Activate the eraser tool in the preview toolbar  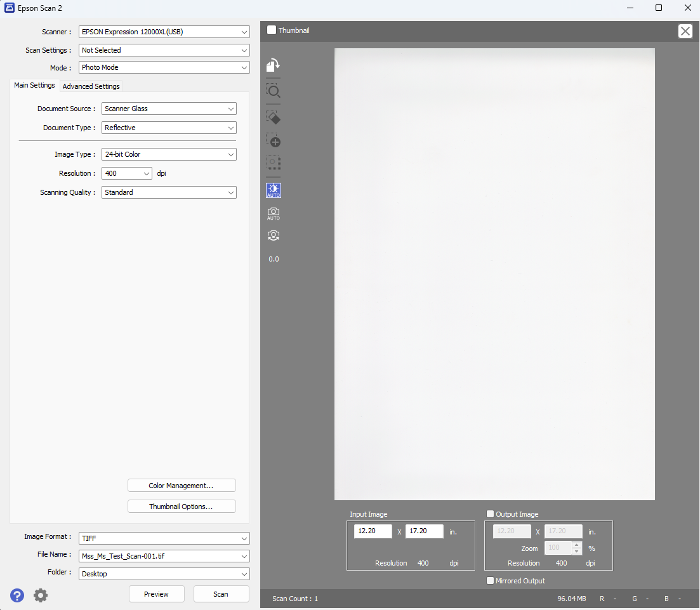click(273, 117)
